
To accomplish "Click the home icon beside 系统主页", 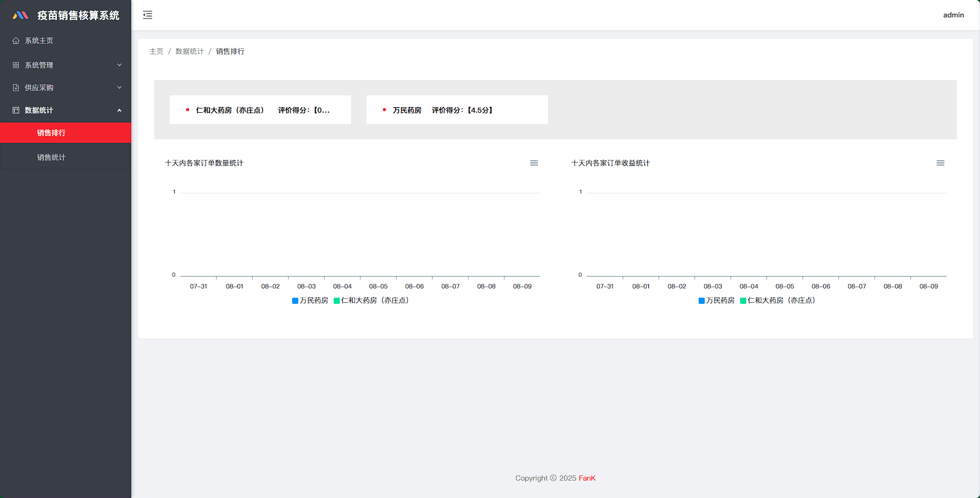I will pos(16,40).
